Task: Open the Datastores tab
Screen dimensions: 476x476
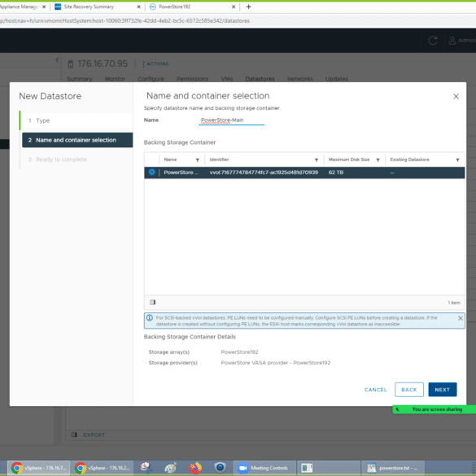Action: click(260, 79)
